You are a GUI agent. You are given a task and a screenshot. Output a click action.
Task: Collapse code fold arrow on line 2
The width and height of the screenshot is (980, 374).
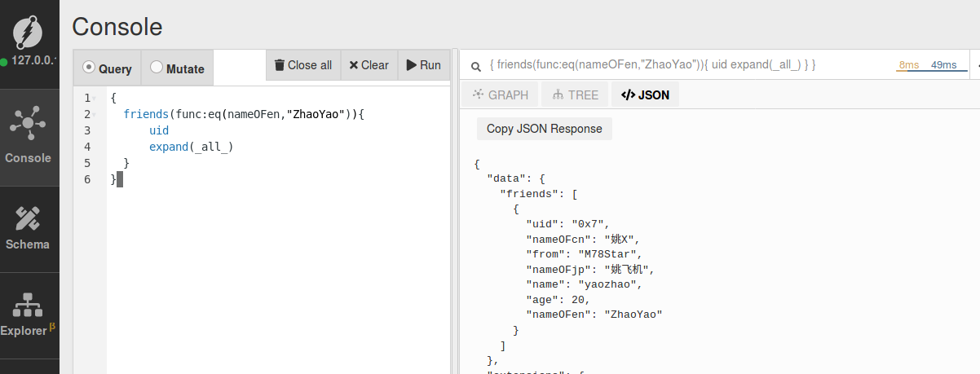pyautogui.click(x=94, y=115)
